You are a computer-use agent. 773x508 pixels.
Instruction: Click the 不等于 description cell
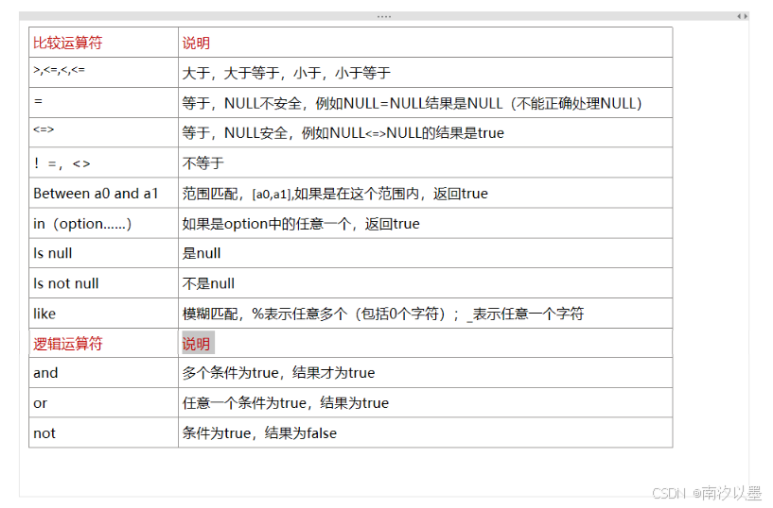pyautogui.click(x=203, y=163)
